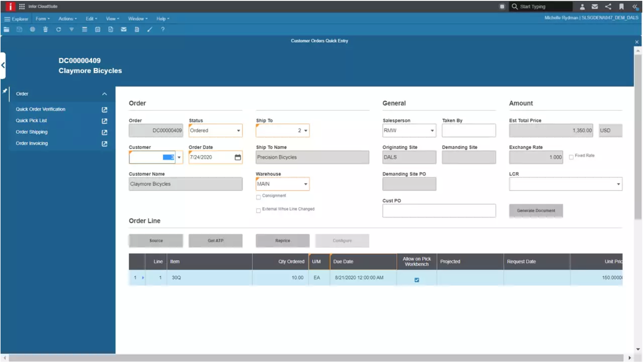Open Quick Order Verification link
This screenshot has width=644, height=362.
pyautogui.click(x=41, y=109)
